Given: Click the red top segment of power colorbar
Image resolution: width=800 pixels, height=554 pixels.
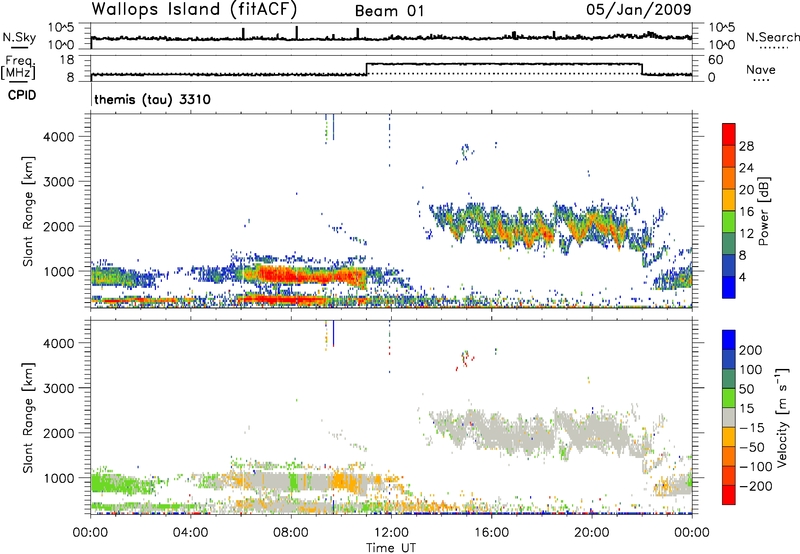Looking at the screenshot, I should point(729,135).
